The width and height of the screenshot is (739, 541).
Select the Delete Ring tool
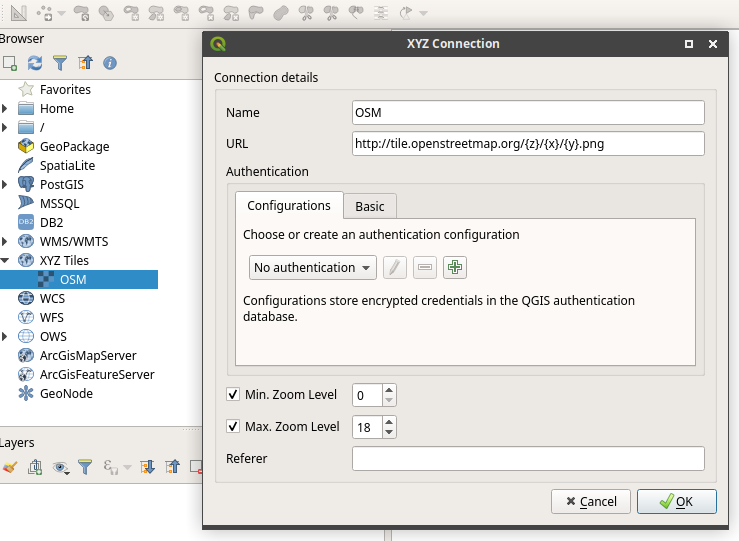(206, 13)
